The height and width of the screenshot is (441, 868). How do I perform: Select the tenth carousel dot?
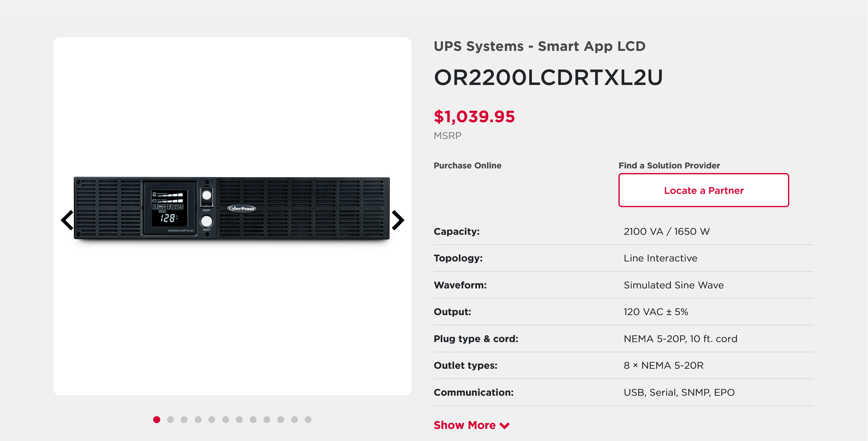[281, 419]
